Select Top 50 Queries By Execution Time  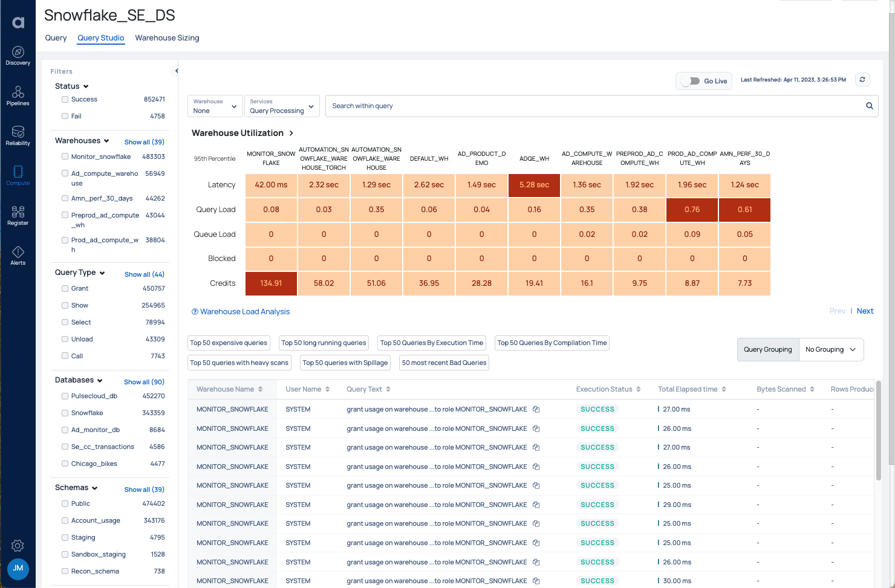coord(432,343)
